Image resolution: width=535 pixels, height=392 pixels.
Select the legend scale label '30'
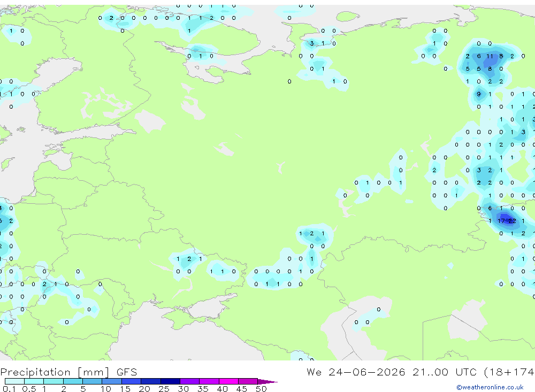184,389
